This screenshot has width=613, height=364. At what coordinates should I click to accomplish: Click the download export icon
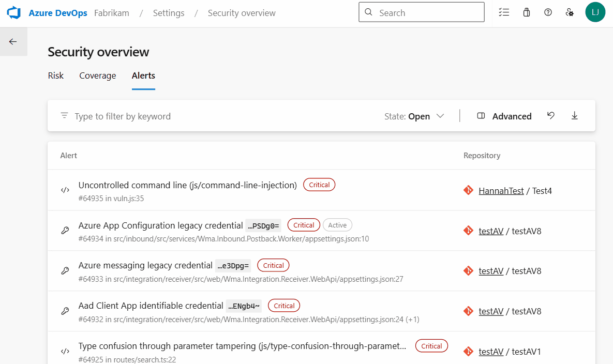pos(574,116)
